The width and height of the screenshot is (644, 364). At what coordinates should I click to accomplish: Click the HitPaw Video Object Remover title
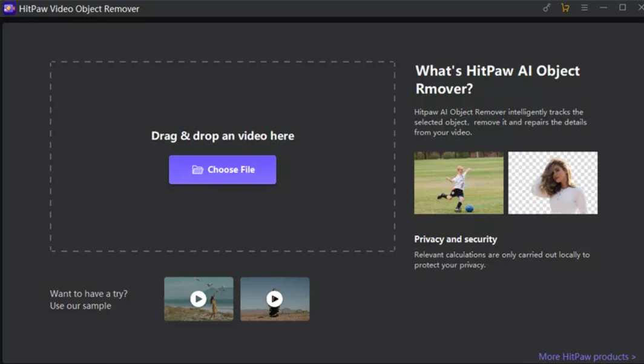pyautogui.click(x=79, y=8)
